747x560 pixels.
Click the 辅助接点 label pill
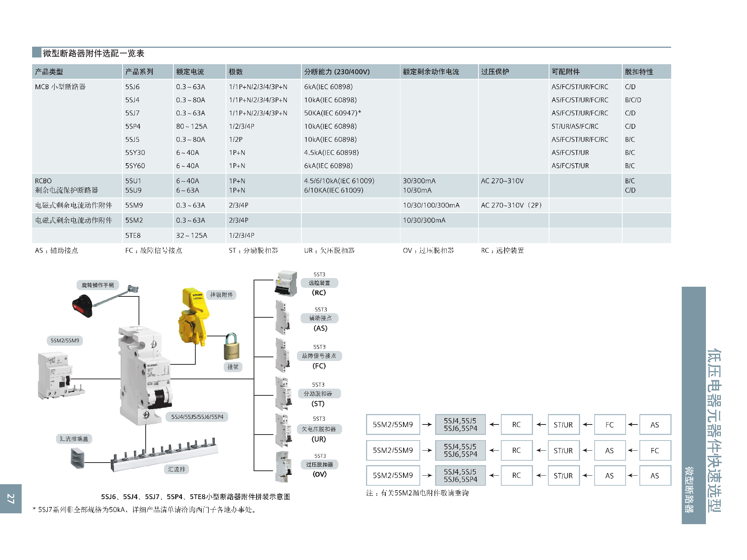(x=320, y=318)
